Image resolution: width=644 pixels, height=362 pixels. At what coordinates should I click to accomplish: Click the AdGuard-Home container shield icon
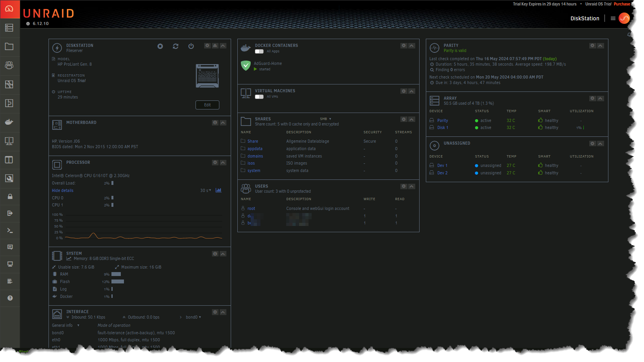pos(246,66)
